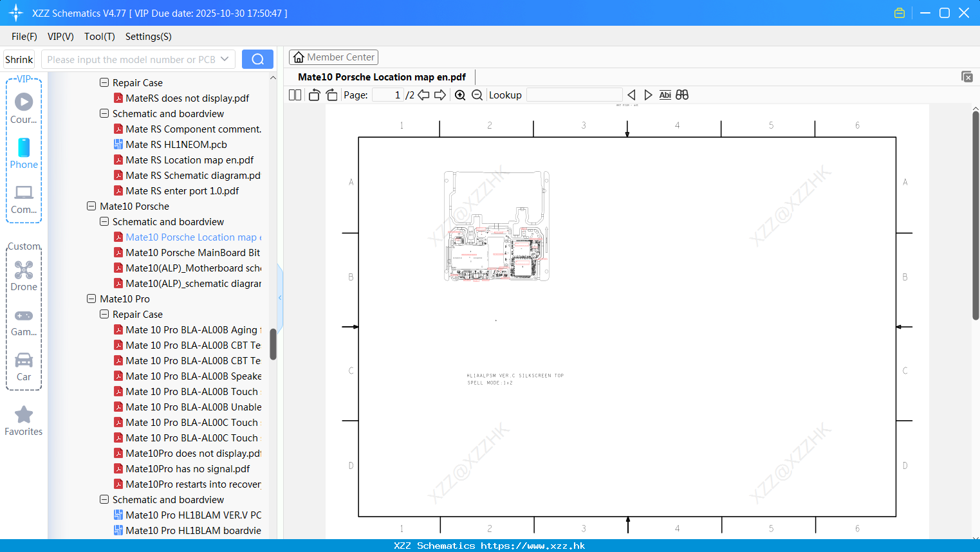Open Mate10Pro restarts into recovery file
This screenshot has height=552, width=980.
pos(187,484)
